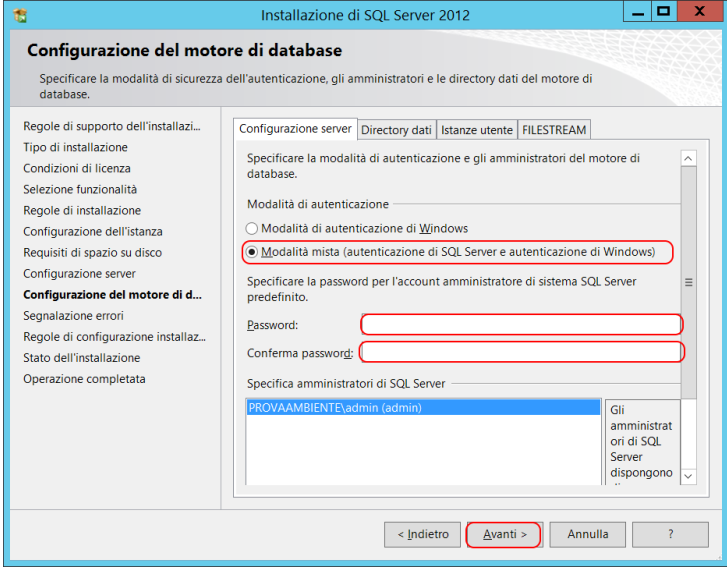The width and height of the screenshot is (727, 567).
Task: Click the scroll down arrow of the panel
Action: [x=689, y=476]
